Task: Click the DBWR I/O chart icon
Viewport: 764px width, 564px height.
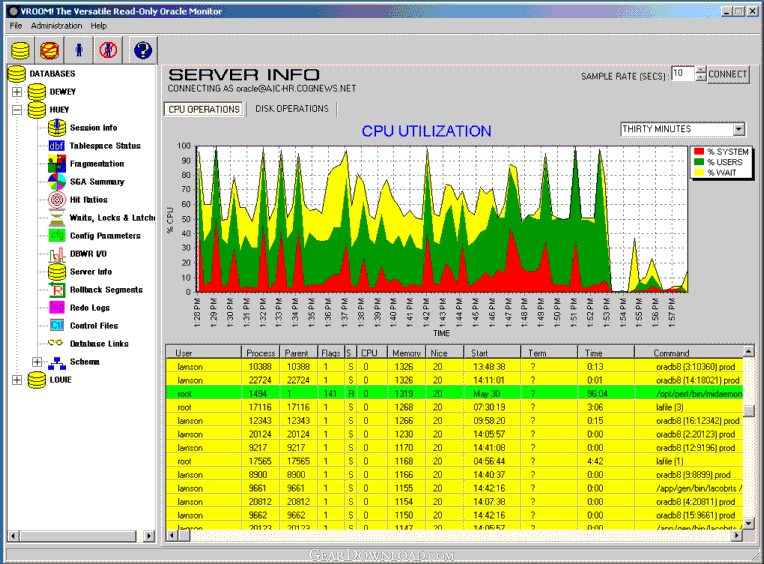Action: point(57,254)
